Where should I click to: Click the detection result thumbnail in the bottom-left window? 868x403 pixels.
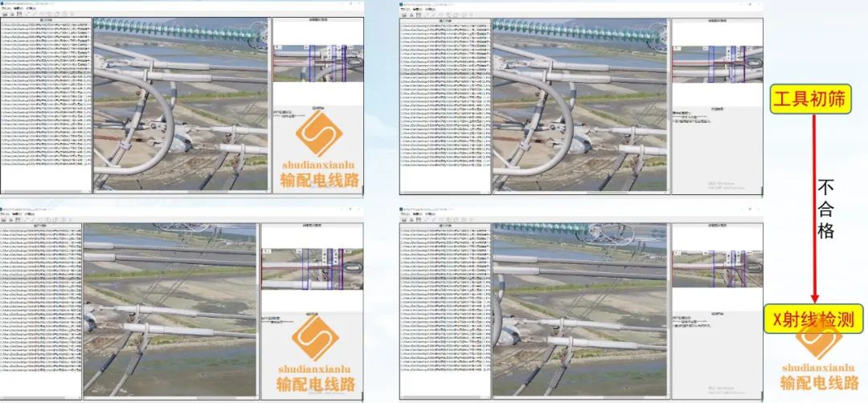click(x=312, y=269)
